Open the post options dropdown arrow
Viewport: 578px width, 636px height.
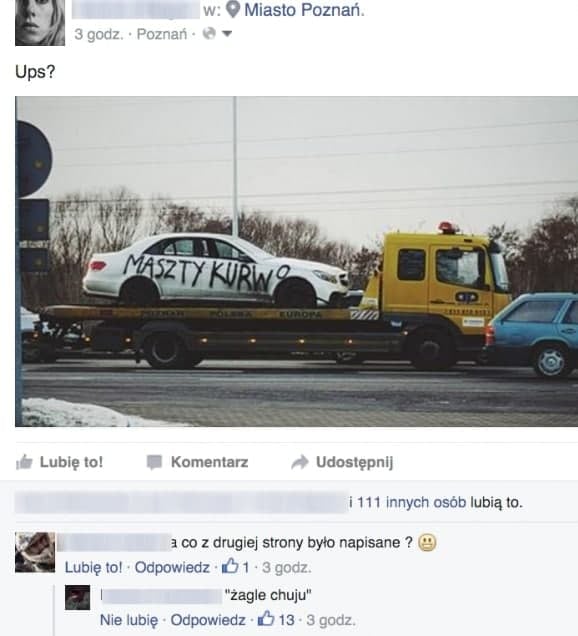click(227, 34)
